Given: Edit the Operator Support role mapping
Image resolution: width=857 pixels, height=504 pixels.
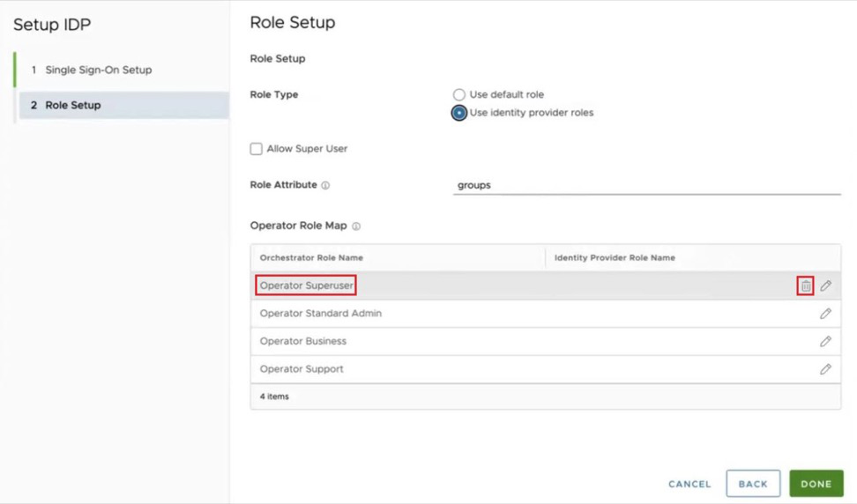Looking at the screenshot, I should (x=825, y=369).
